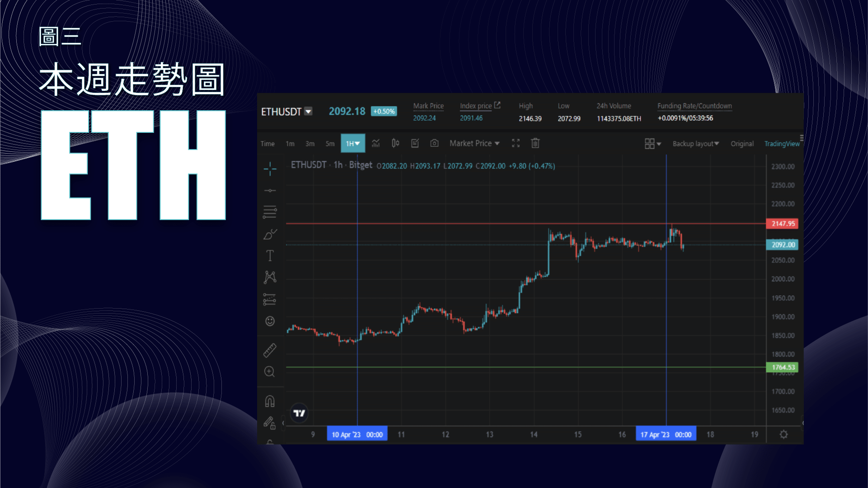Select the 5m timeframe button
This screenshot has height=488, width=868.
click(x=330, y=144)
